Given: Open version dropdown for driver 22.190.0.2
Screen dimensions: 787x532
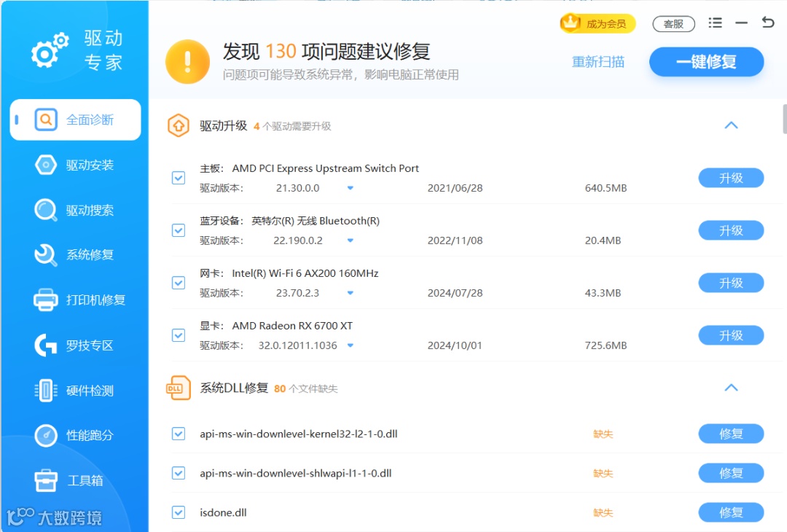Looking at the screenshot, I should [351, 240].
